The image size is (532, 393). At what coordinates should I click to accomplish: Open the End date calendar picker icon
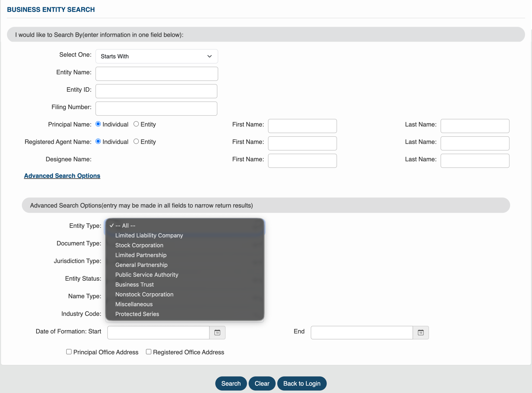tap(421, 333)
